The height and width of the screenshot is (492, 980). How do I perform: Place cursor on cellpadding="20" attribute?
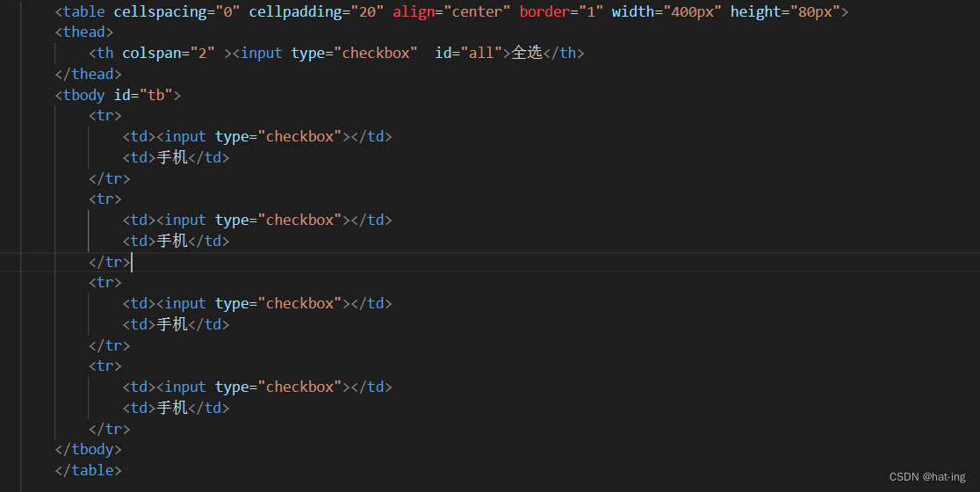point(316,12)
